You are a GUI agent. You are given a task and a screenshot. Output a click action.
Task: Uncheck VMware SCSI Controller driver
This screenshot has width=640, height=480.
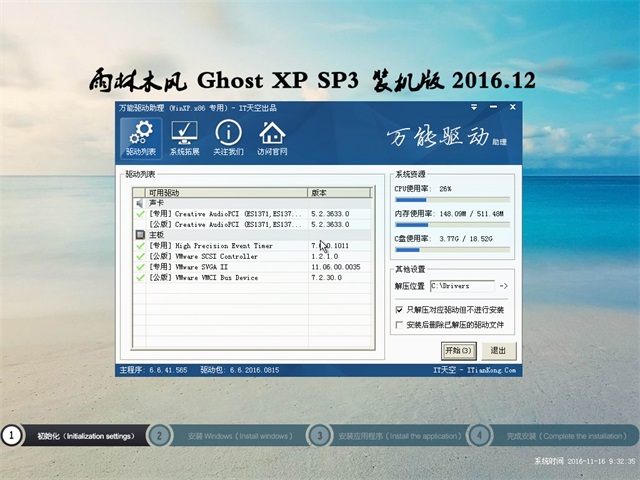[x=140, y=256]
